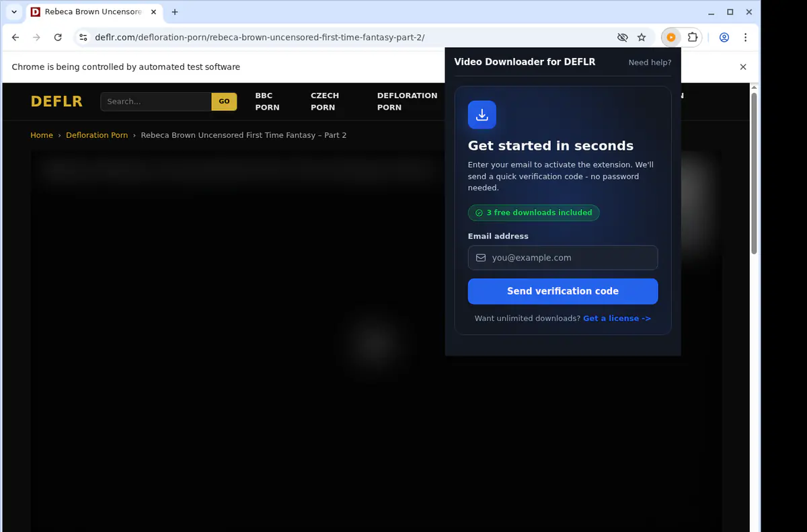Click the DEFLR site logo
The image size is (807, 532).
[x=56, y=102]
